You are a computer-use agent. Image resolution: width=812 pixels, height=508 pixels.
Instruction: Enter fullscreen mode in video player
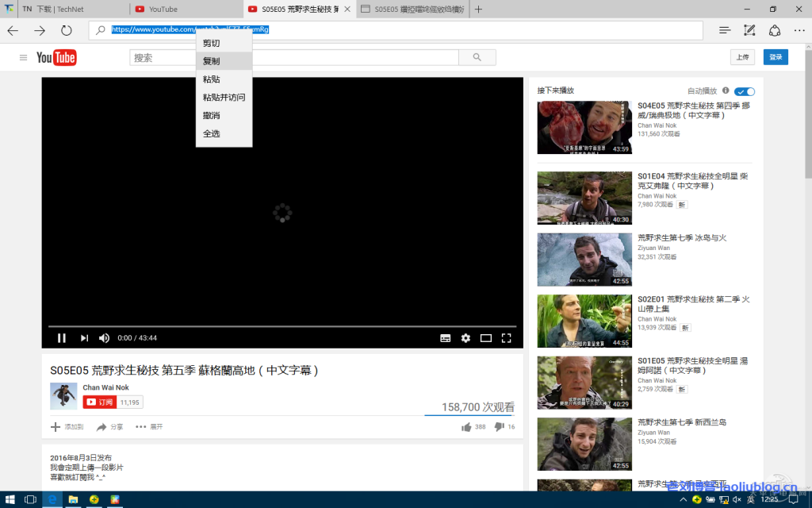tap(506, 338)
